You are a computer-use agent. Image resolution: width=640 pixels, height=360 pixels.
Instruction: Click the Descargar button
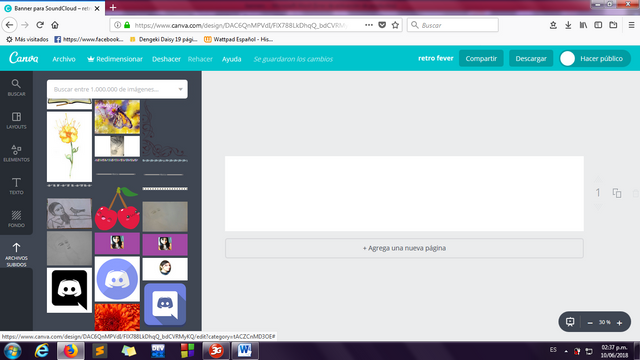point(531,58)
